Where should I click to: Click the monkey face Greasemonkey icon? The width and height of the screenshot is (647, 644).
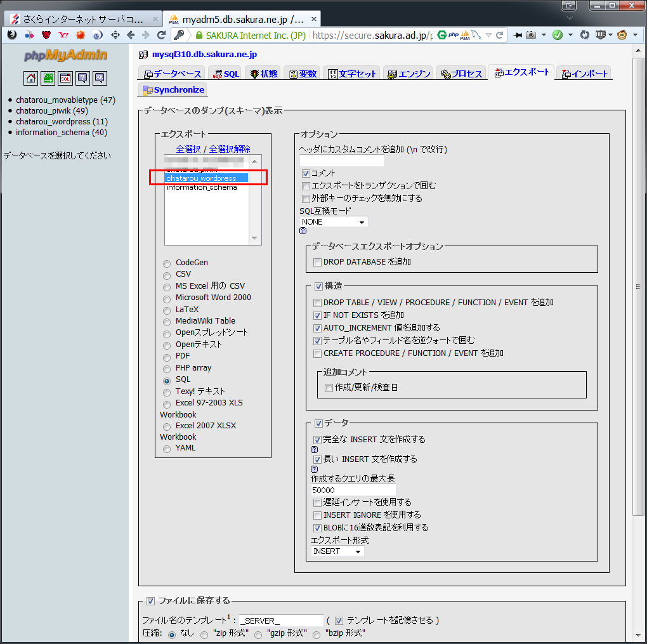coord(622,35)
